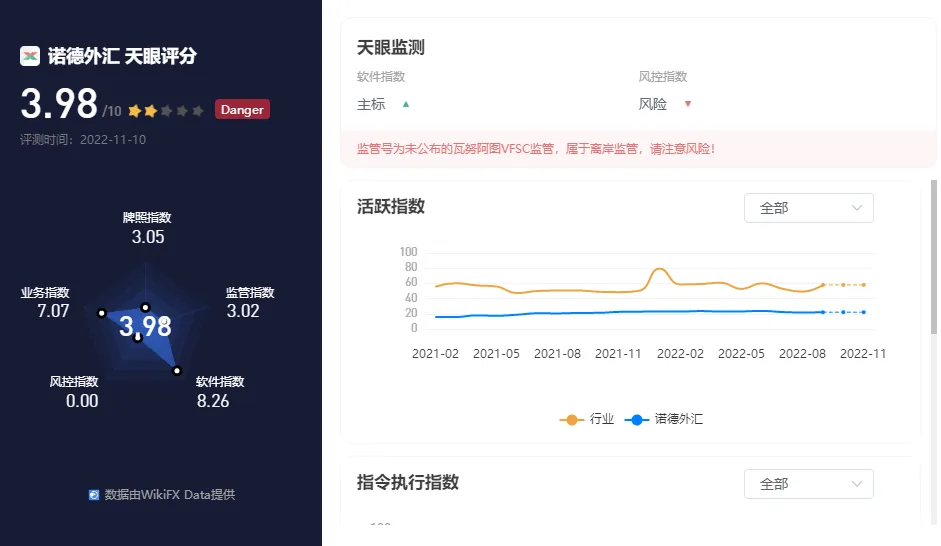Click the VFSC offshore regulation warning text
Screen dimensions: 941x546
[x=536, y=149]
